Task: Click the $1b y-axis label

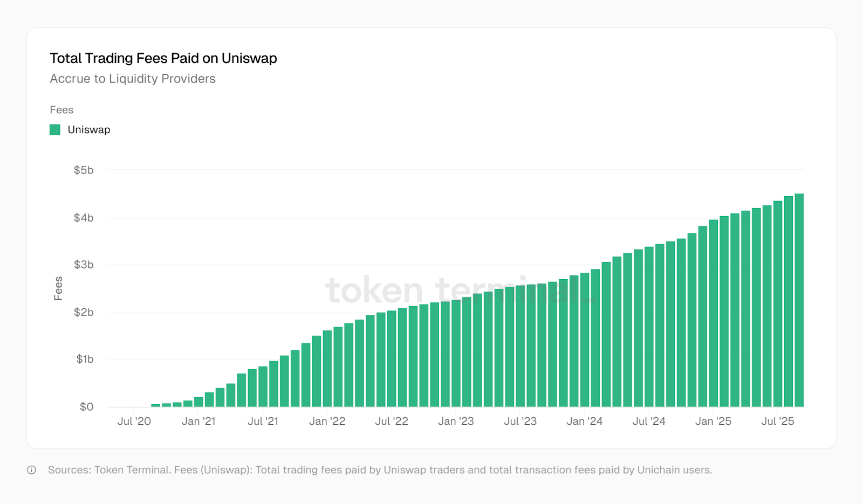Action: (85, 359)
